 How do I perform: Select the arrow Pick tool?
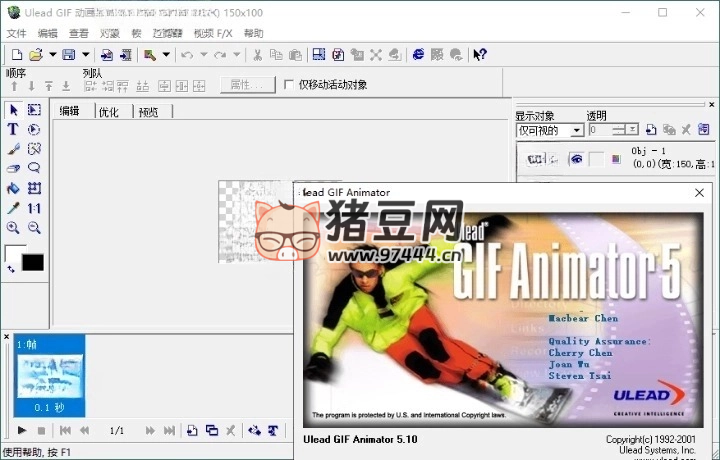[x=13, y=110]
